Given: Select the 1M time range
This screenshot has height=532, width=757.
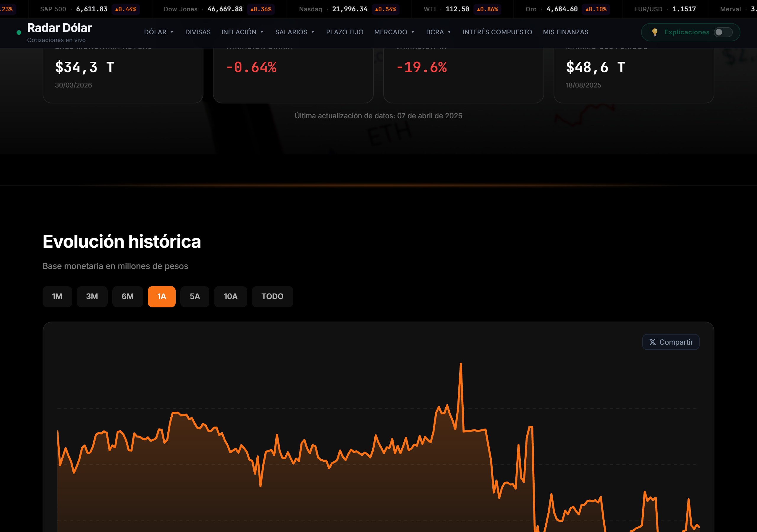Looking at the screenshot, I should point(57,296).
